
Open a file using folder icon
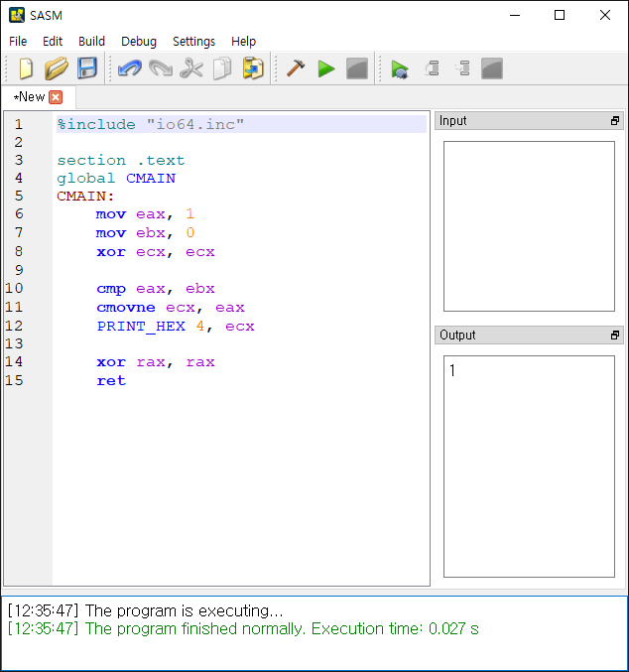coord(57,68)
